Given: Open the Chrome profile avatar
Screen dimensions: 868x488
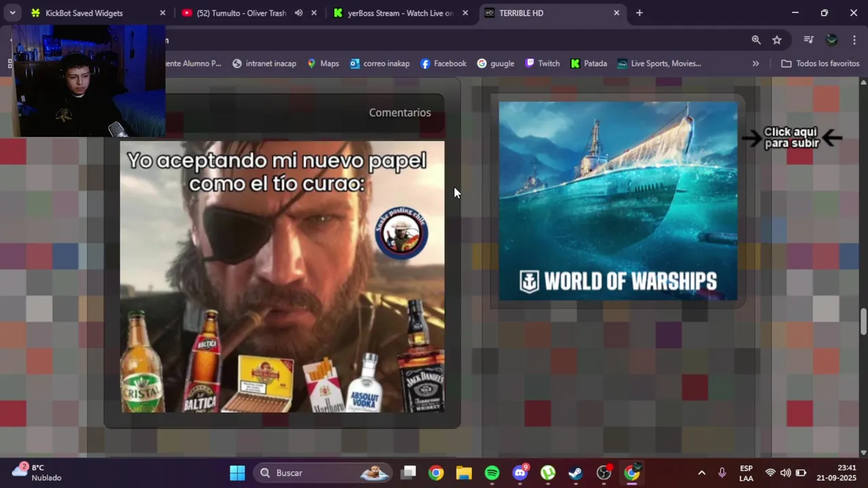Looking at the screenshot, I should [831, 40].
